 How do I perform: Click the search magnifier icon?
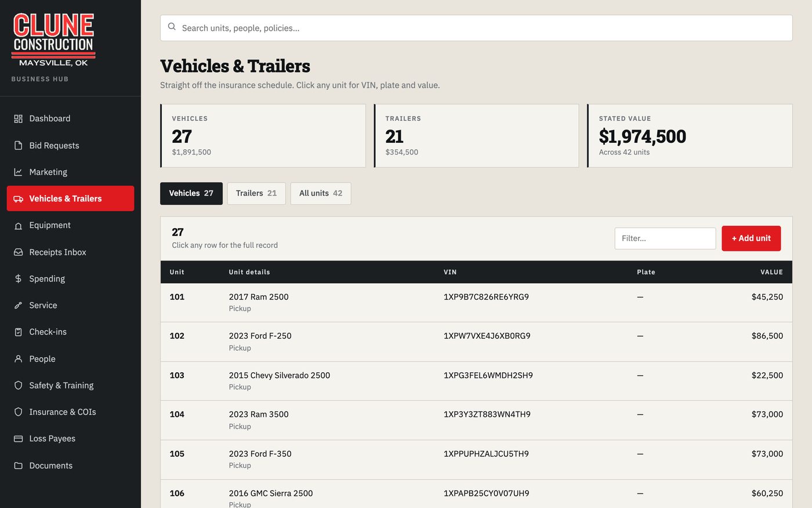(x=172, y=27)
